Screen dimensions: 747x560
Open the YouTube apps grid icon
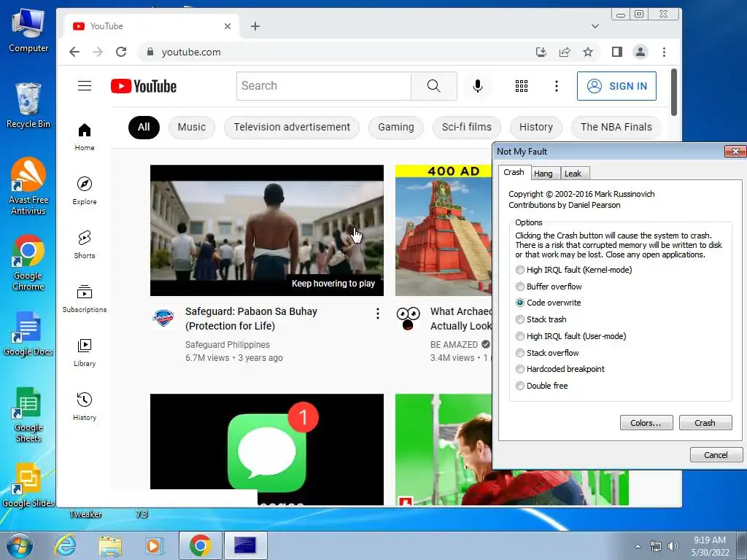521,86
